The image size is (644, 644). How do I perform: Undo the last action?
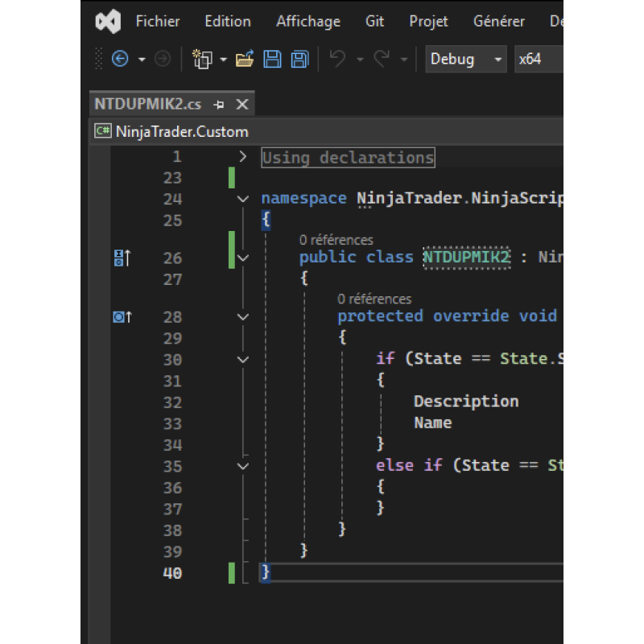338,59
